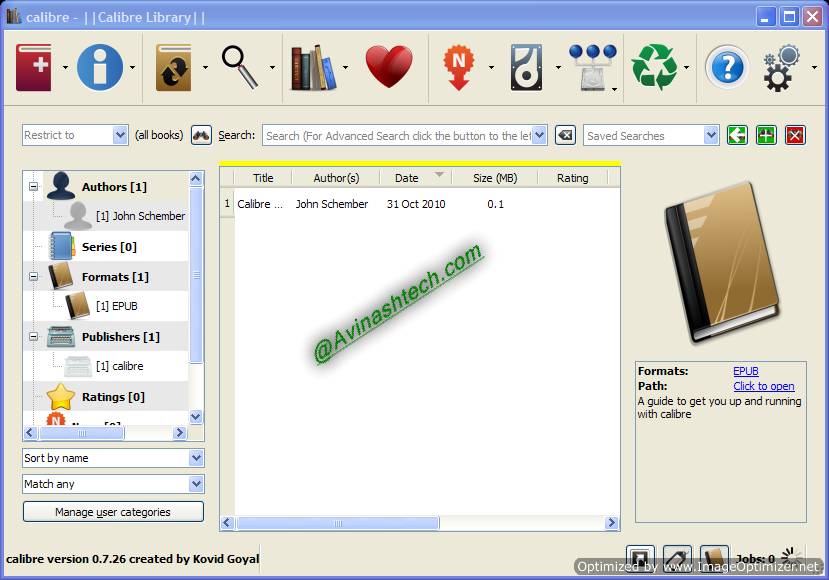Collapse the Formats tree node
Screen dimensions: 829x580
(x=33, y=277)
